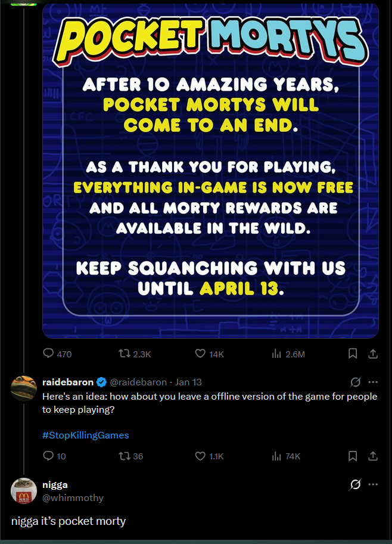View analytics for raidebaron's 74K views reply
This screenshot has height=544, width=392.
[x=276, y=456]
